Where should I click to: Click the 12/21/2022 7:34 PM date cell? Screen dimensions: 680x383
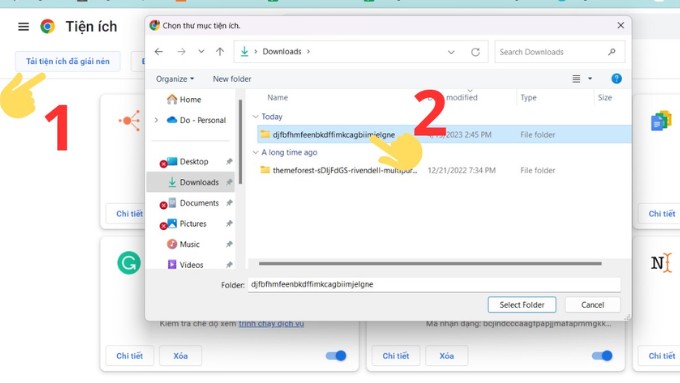pos(461,170)
